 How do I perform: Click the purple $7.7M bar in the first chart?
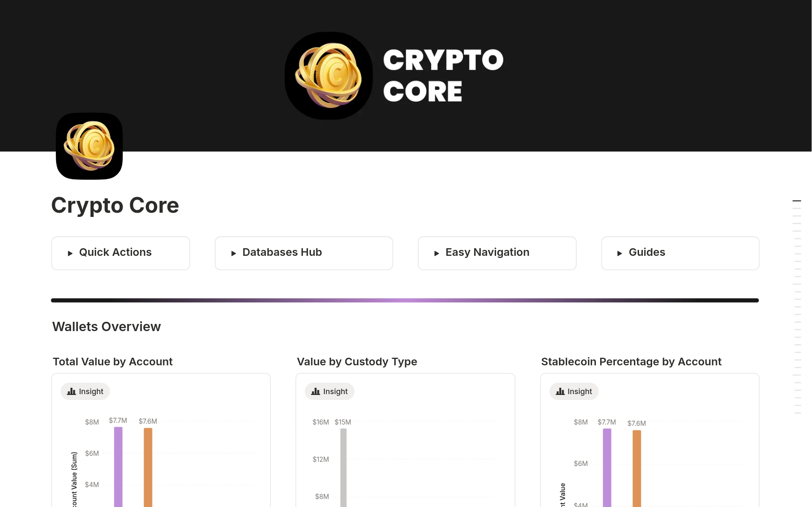tap(118, 465)
